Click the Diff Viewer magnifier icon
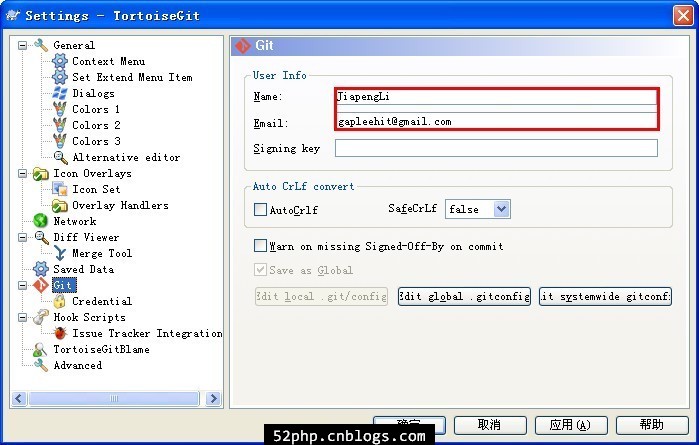Image resolution: width=699 pixels, height=445 pixels. click(41, 237)
